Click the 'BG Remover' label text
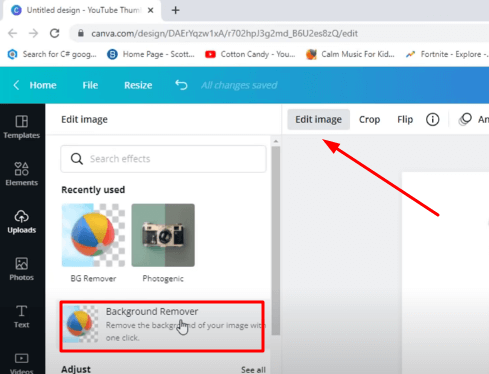Viewport: 489px width, 374px height. 93,278
